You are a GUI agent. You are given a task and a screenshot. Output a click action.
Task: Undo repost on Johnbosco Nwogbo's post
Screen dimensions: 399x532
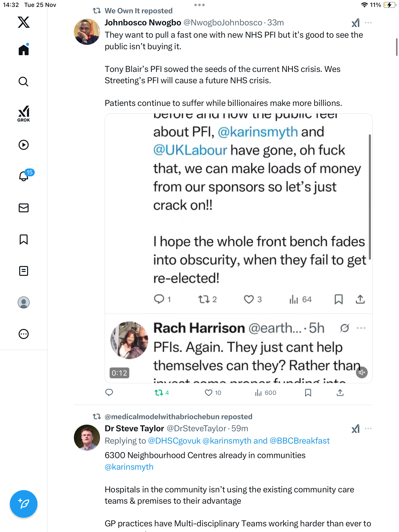click(x=159, y=393)
